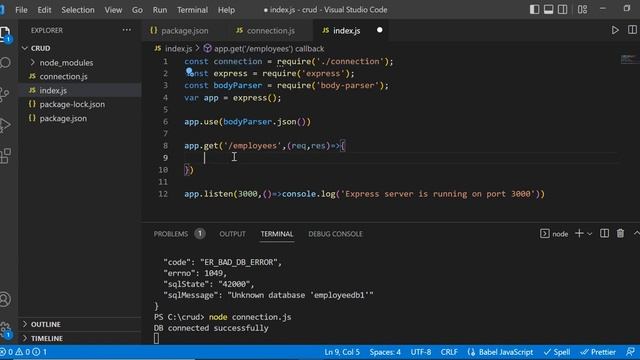Open the Search view in activity bar
This screenshot has width=640, height=360.
tap(5, 63)
